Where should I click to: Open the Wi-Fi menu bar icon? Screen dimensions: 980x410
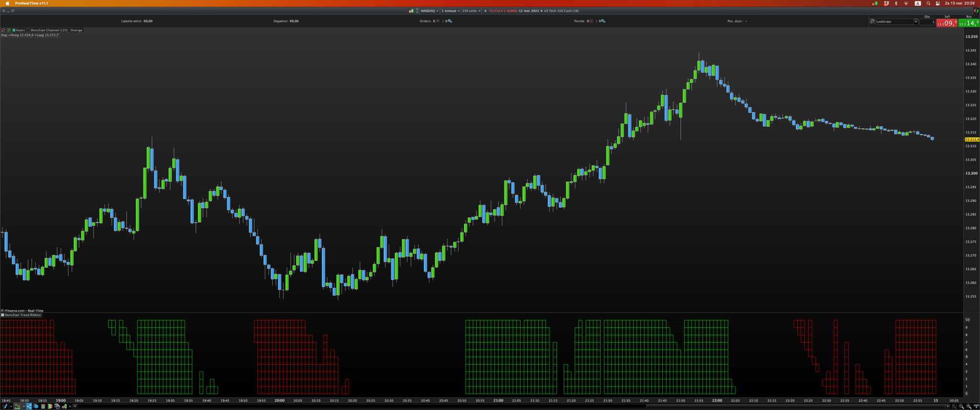tap(906, 3)
